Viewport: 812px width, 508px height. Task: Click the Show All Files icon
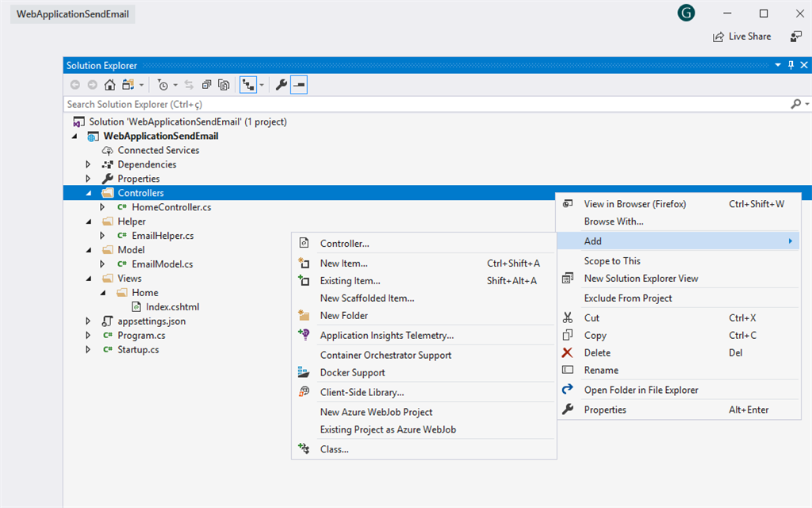pyautogui.click(x=224, y=84)
